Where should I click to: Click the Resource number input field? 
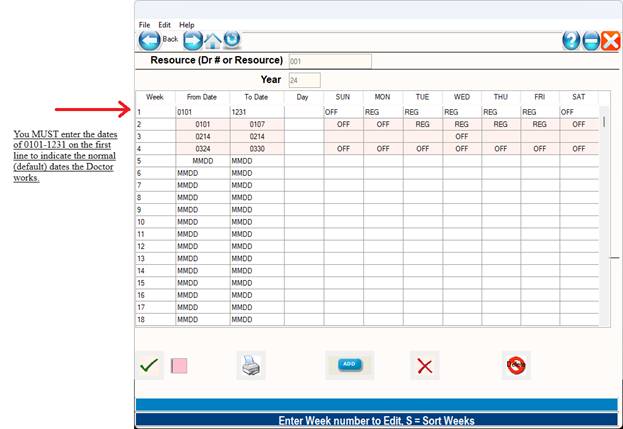pyautogui.click(x=329, y=61)
